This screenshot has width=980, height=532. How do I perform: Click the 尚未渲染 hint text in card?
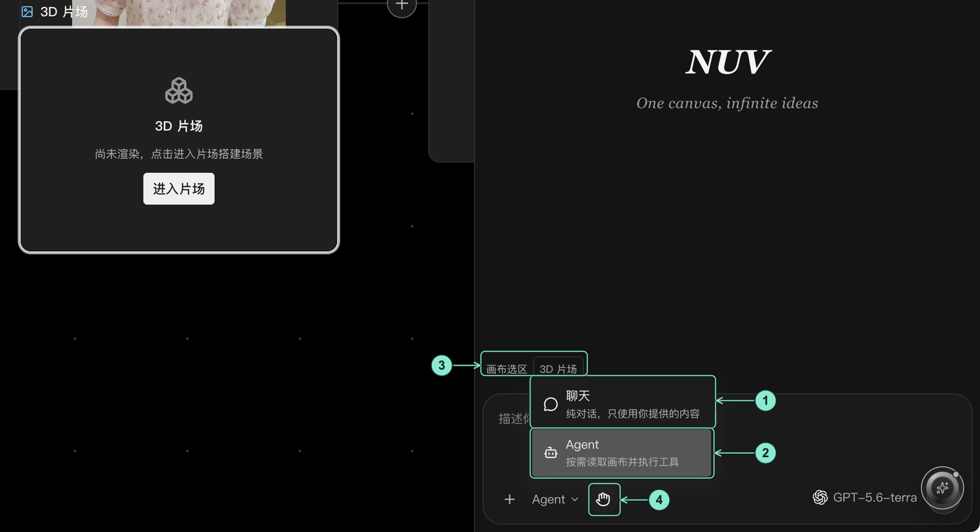pyautogui.click(x=178, y=153)
